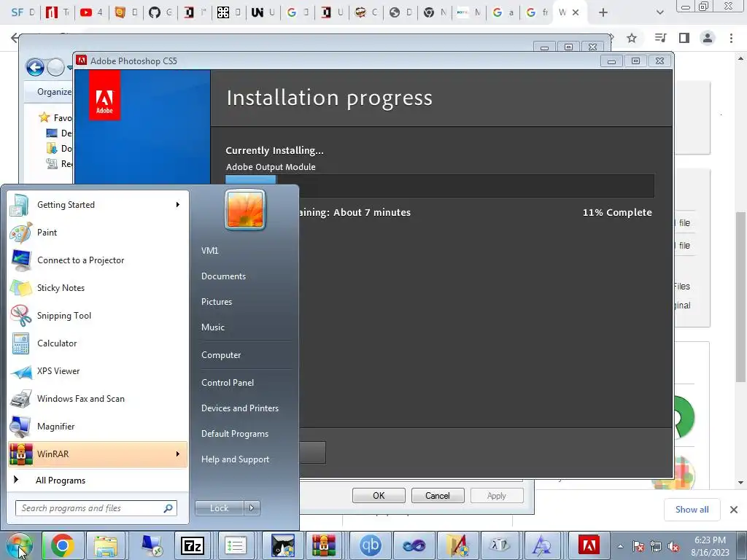747x560 pixels.
Task: Launch Magnifier from the Start menu
Action: click(98, 427)
